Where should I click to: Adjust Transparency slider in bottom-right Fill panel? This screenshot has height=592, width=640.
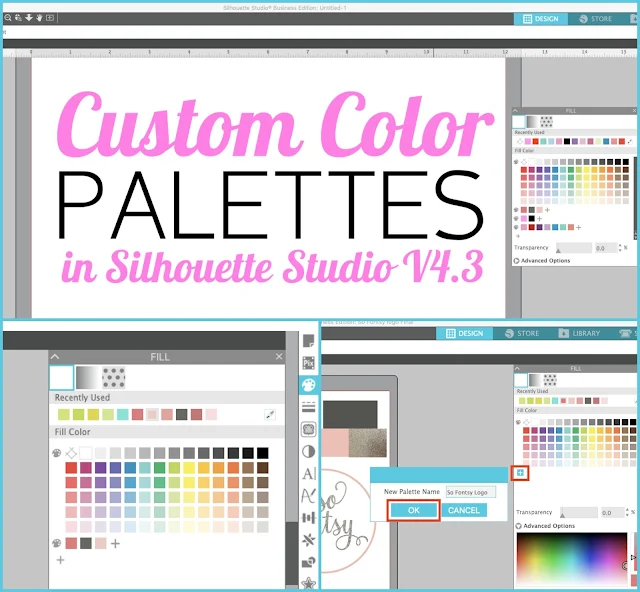pyautogui.click(x=579, y=512)
